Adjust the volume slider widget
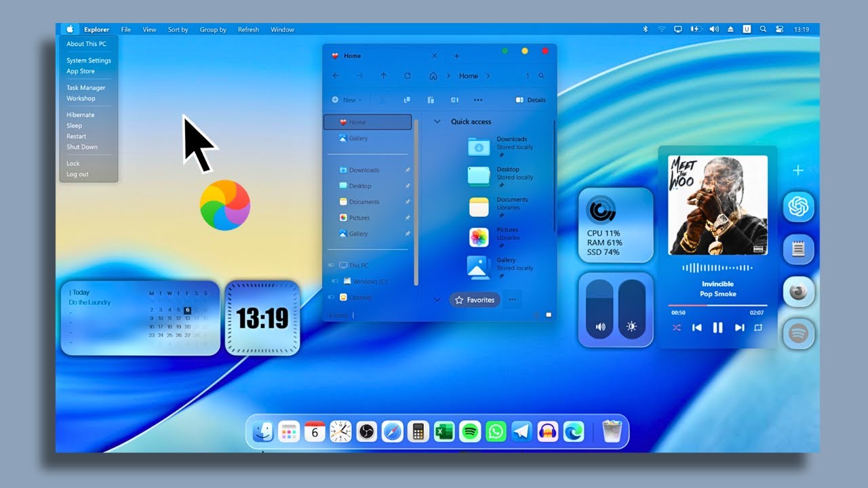 tap(599, 310)
